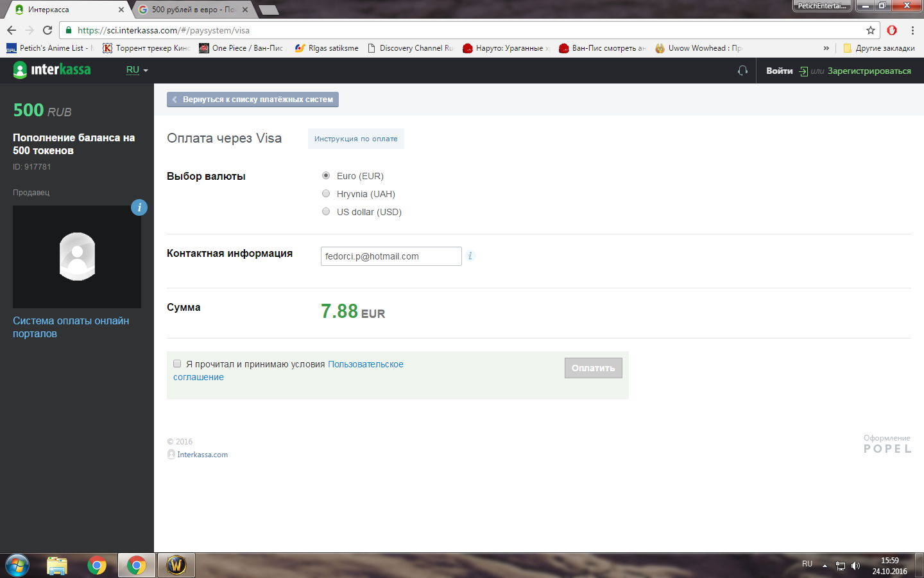The image size is (924, 578).
Task: Click the Interkassa.com footer link
Action: click(202, 455)
